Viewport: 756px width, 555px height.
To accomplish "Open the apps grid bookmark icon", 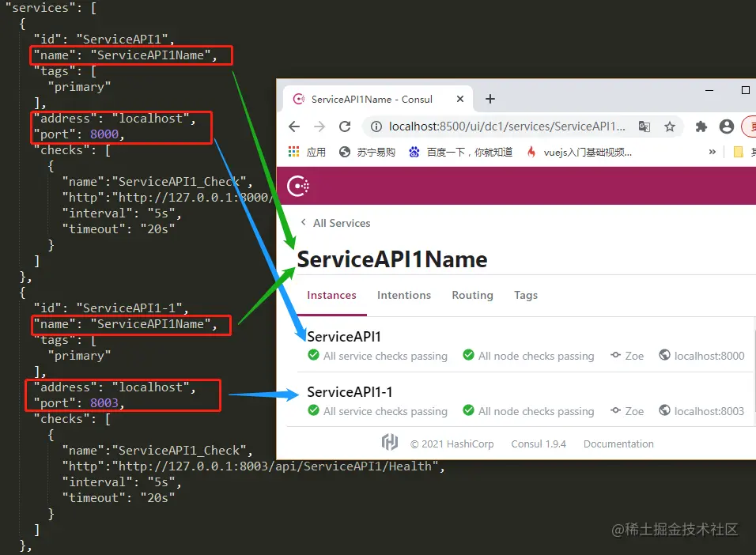I will (293, 152).
